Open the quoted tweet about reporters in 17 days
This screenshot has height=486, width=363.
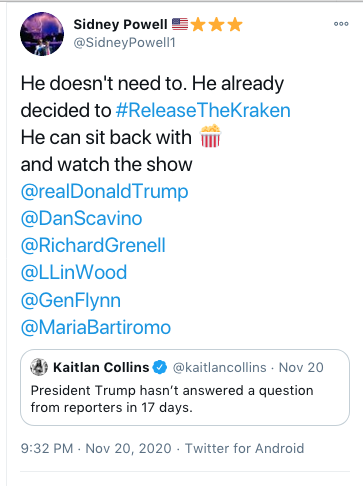185,387
